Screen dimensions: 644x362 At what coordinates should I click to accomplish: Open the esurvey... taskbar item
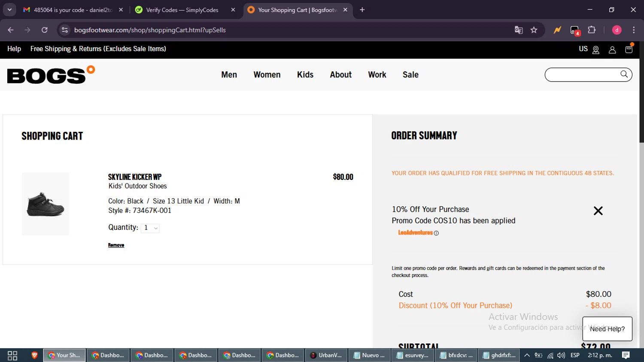tap(413, 356)
